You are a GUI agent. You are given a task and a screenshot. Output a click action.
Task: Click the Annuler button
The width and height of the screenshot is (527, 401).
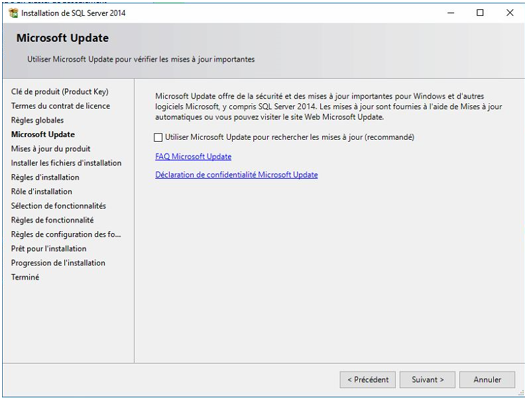click(x=487, y=379)
